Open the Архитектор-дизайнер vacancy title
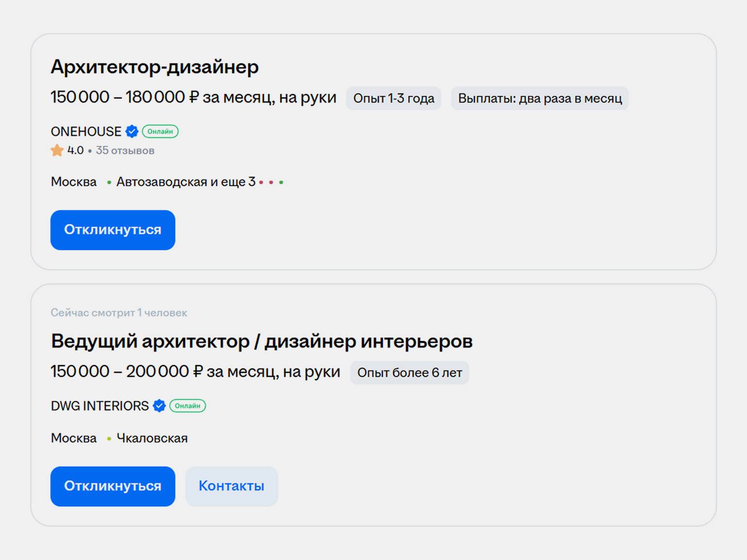The image size is (747, 560). point(155,67)
